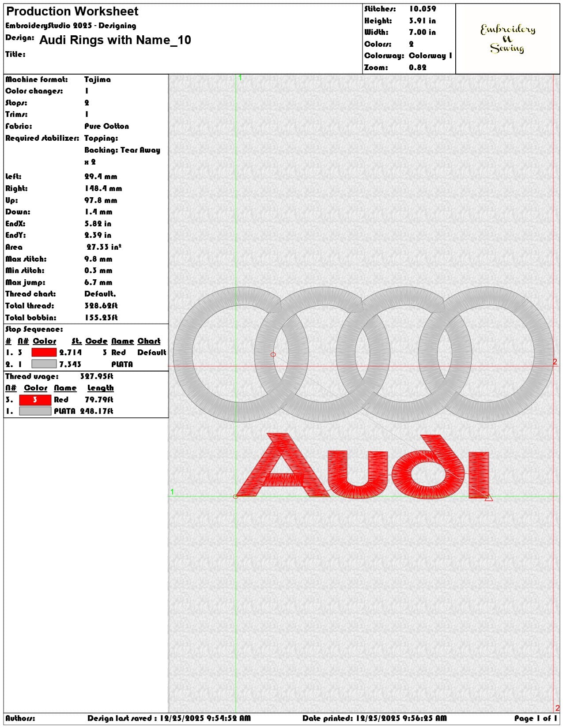
Task: Click PLATA thread length 248.17ft
Action: click(97, 411)
